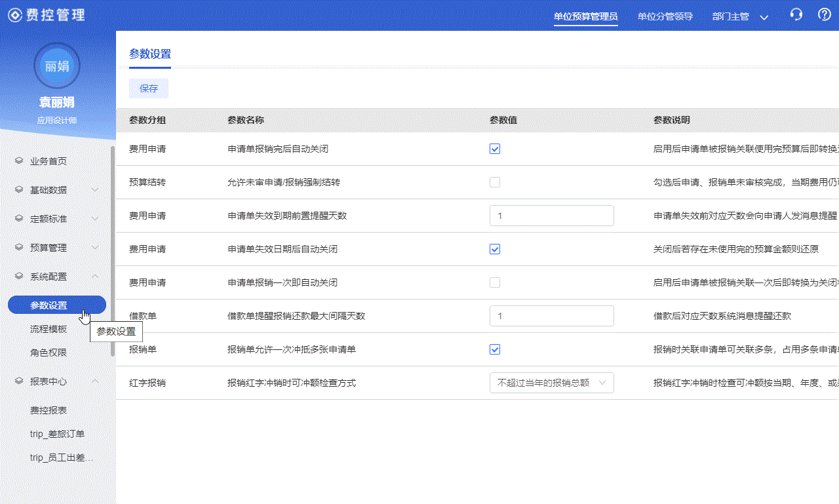Open 费控报表 sidebar item
Viewport: 839px width, 504px height.
pyautogui.click(x=49, y=410)
